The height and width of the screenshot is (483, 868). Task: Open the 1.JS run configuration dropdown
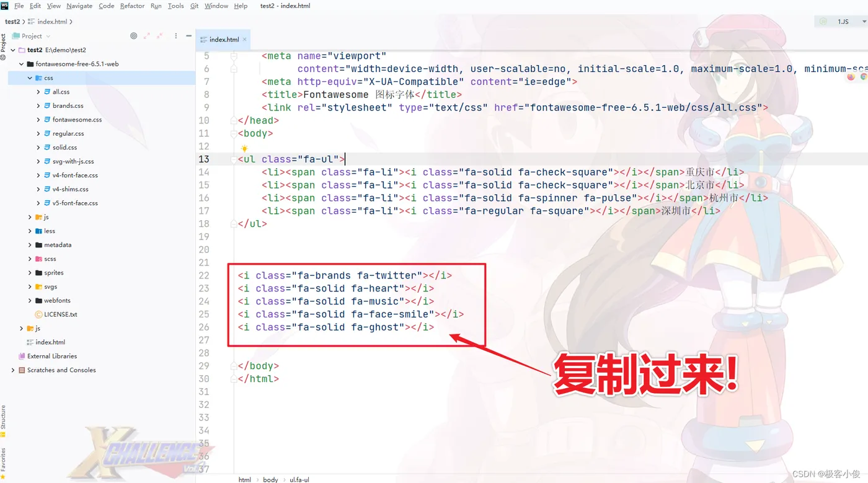tap(841, 21)
